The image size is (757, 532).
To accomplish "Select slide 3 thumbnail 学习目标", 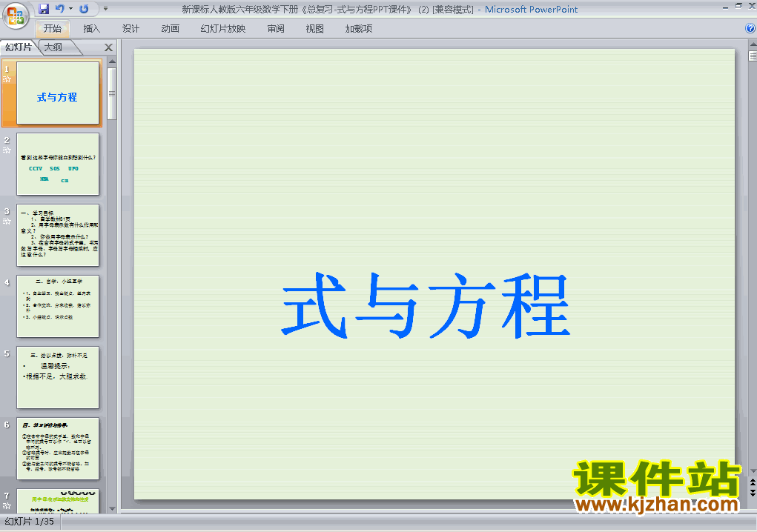I will point(58,235).
